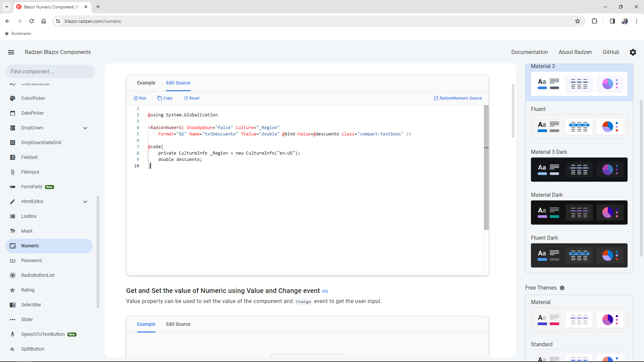Expand the DropDown component group
The height and width of the screenshot is (362, 644).
tap(85, 128)
